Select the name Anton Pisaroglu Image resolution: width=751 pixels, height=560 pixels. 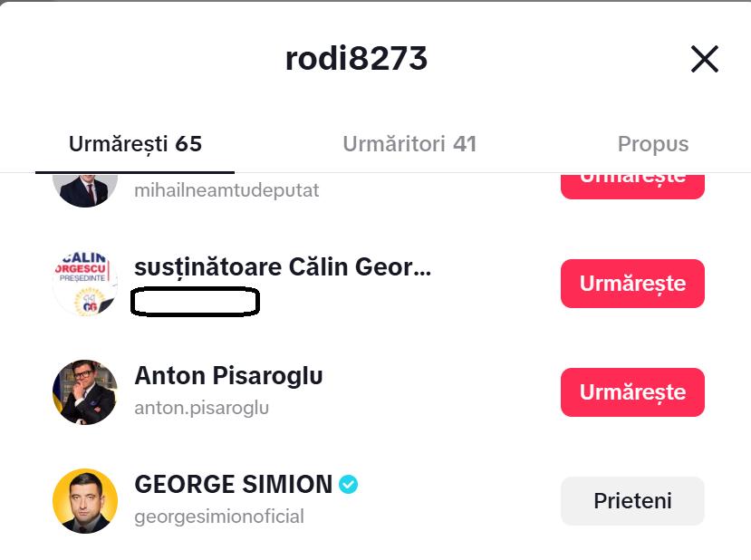click(x=228, y=374)
